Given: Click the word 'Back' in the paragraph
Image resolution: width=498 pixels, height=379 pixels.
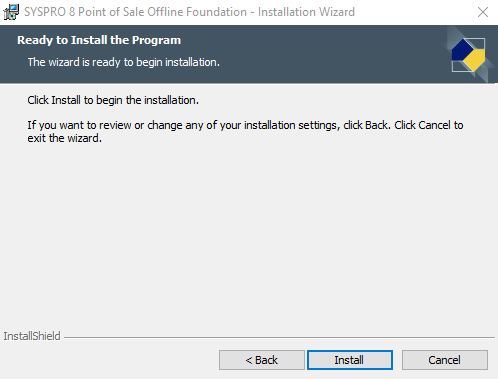Looking at the screenshot, I should [x=377, y=125].
